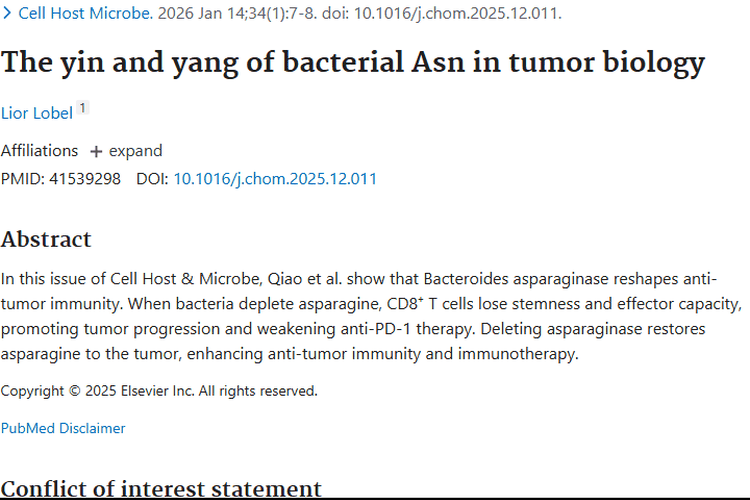
Task: Open the Cell Host Microbe journal menu
Action: 88,14
